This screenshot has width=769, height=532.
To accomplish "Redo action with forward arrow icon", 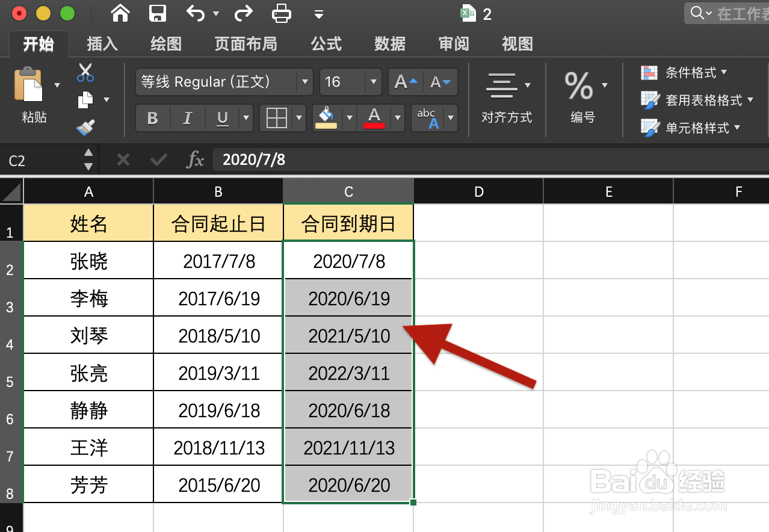I will 243,13.
